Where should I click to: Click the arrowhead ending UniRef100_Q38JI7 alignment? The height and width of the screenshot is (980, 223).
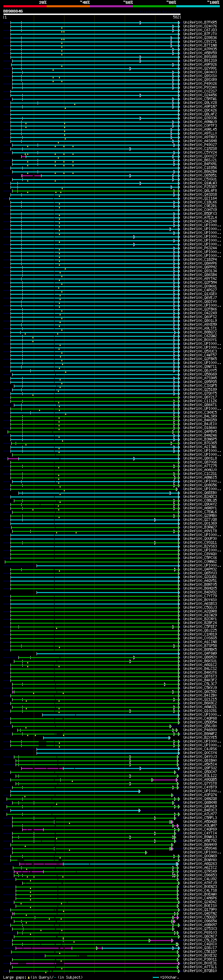179,948
